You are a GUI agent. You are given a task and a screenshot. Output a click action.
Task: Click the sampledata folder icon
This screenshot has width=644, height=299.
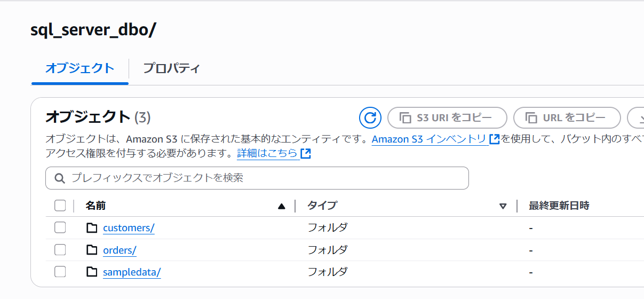[x=92, y=272]
